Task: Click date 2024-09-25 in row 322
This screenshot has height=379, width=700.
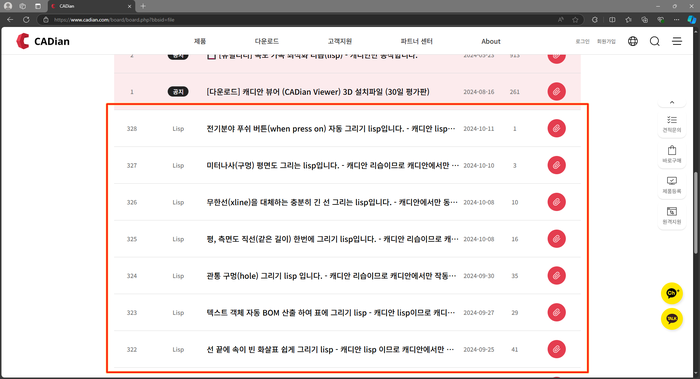Action: coord(479,350)
